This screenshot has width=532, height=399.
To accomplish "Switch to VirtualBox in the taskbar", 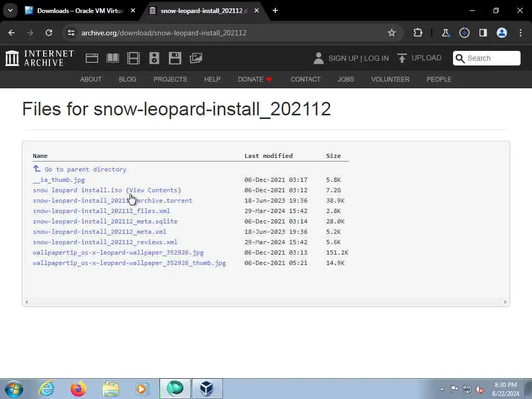I will point(207,389).
